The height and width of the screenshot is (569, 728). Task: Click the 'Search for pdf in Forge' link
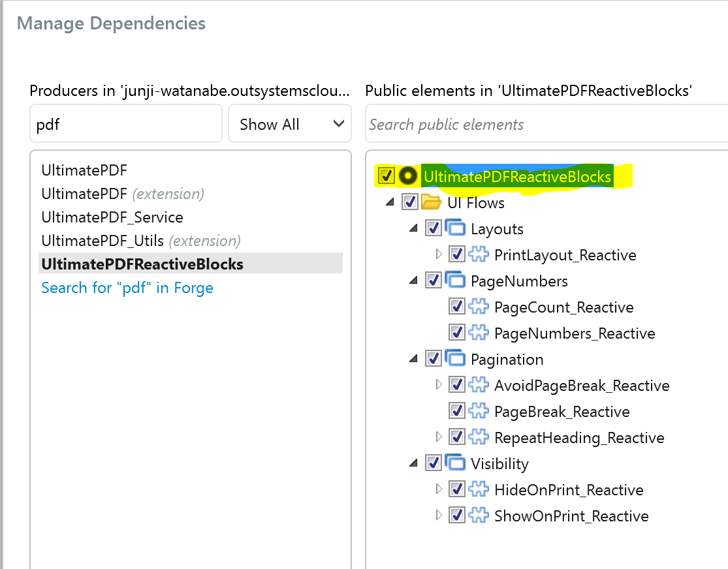click(127, 287)
